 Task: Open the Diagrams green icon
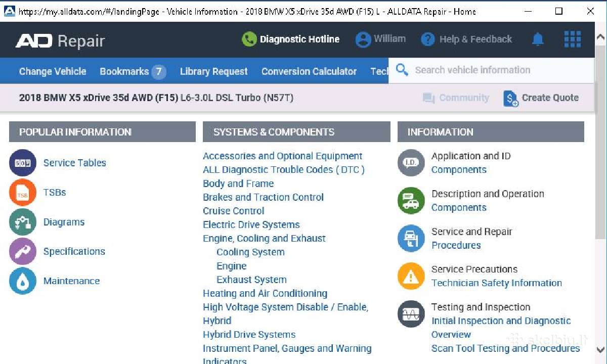click(x=23, y=222)
